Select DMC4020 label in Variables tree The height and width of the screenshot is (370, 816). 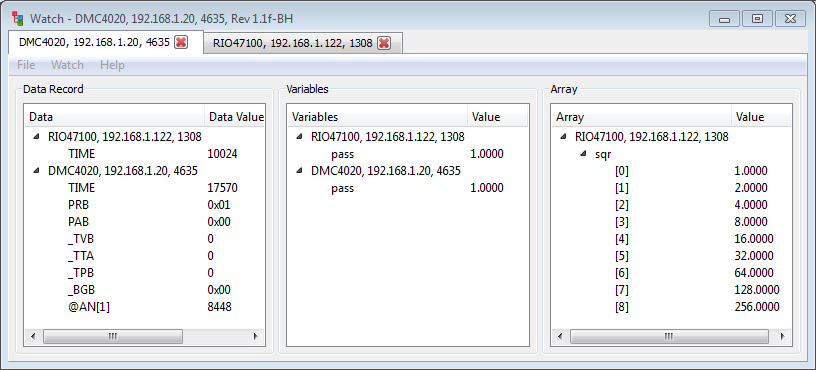click(x=386, y=171)
